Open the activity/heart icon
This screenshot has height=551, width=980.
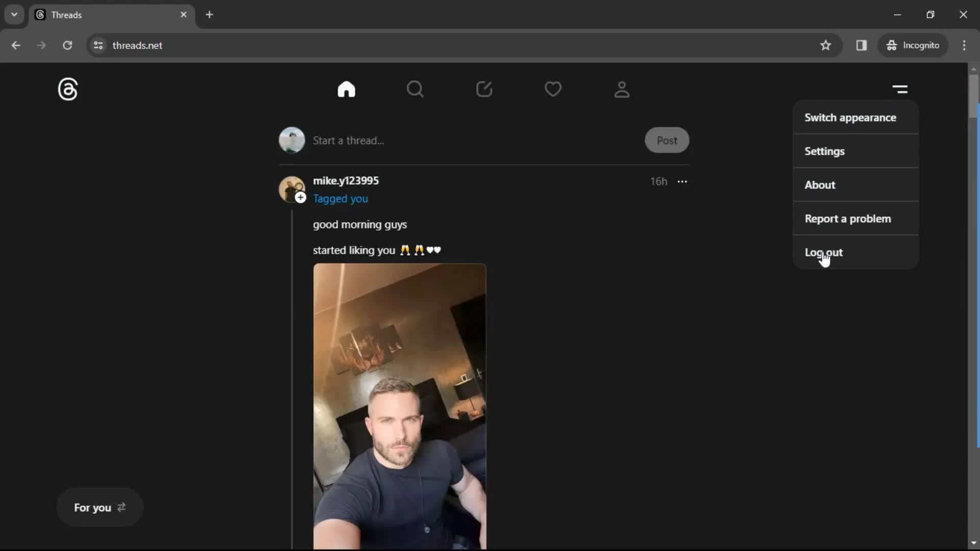(553, 89)
